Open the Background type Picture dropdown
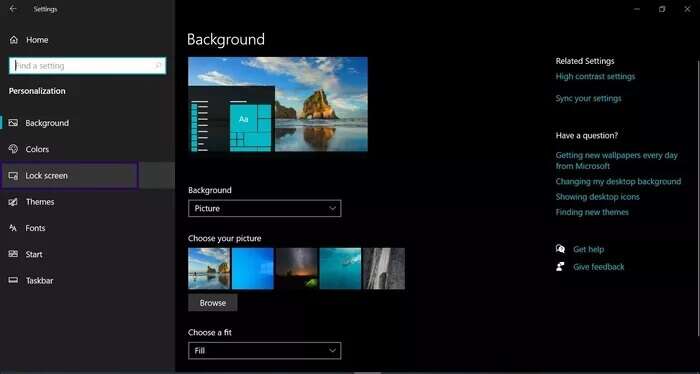This screenshot has height=374, width=700. [265, 208]
